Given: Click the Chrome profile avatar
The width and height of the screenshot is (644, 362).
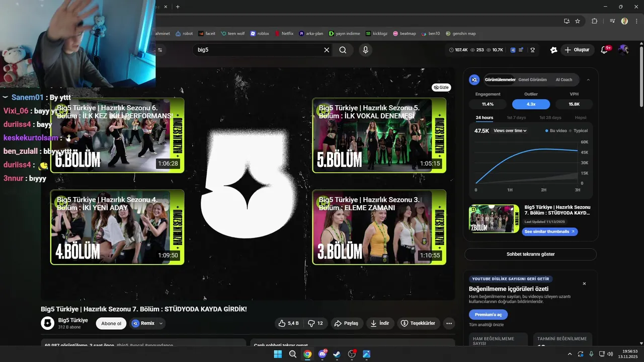Looking at the screenshot, I should [624, 21].
